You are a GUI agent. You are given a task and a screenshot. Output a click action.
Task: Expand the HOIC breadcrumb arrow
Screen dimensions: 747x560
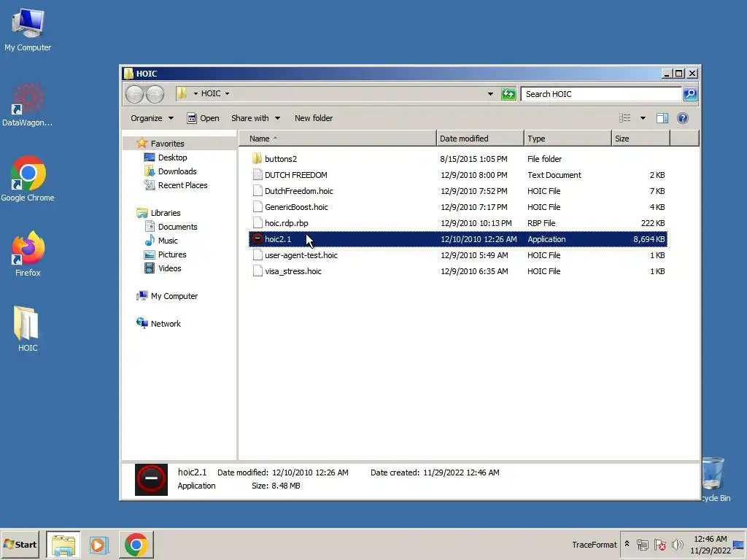coord(228,94)
